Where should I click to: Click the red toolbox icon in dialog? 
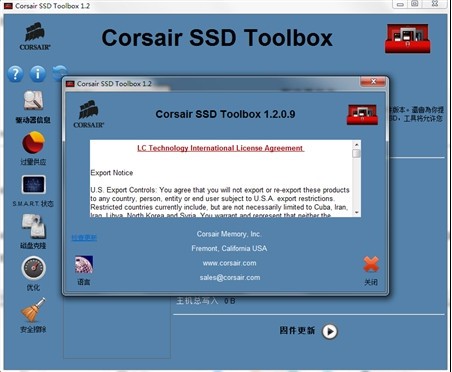tap(362, 114)
